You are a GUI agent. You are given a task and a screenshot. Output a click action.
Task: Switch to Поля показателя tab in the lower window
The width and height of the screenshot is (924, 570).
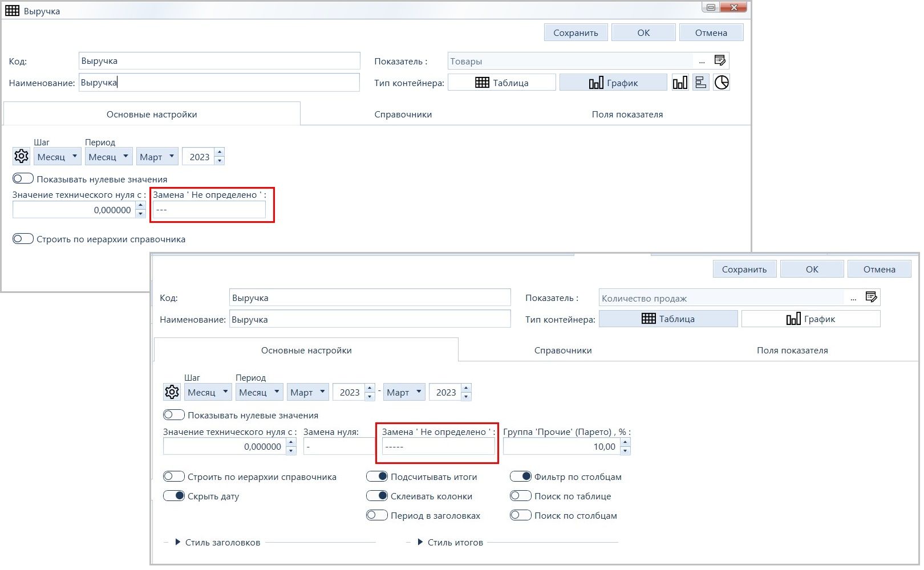[792, 350]
